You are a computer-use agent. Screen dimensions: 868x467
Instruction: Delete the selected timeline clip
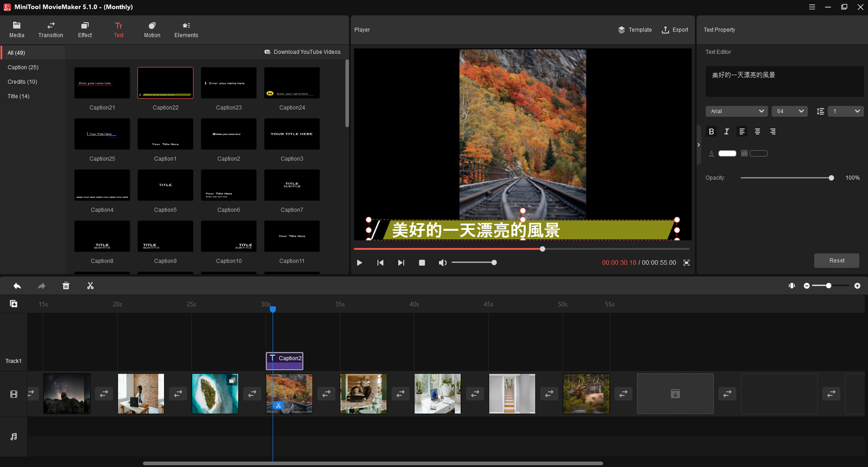pyautogui.click(x=66, y=286)
